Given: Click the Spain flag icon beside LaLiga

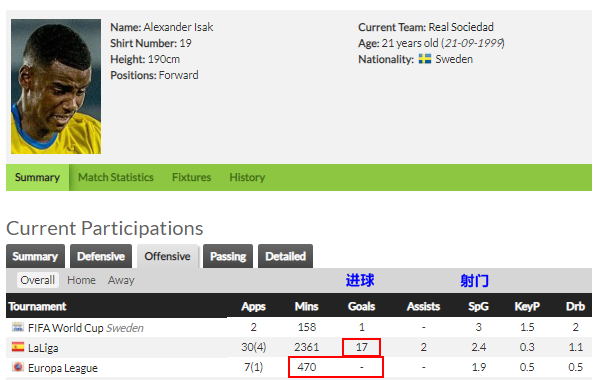Looking at the screenshot, I should coord(18,347).
